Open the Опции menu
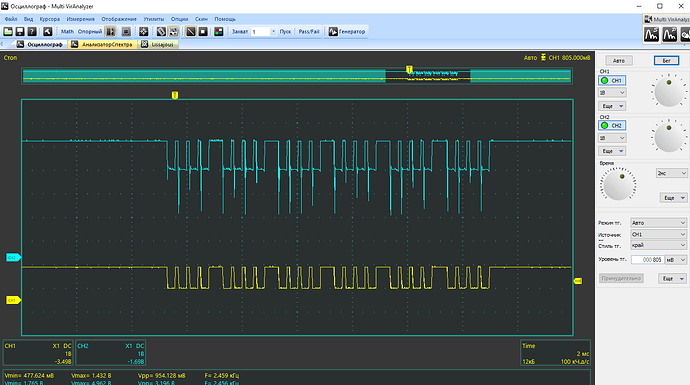This screenshot has width=690, height=385. tap(179, 19)
